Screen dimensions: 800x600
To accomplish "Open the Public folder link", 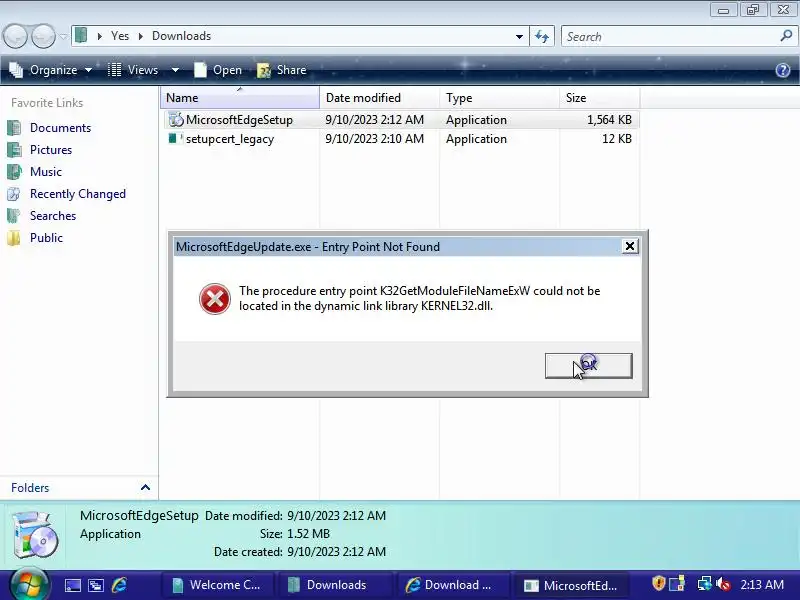I will (46, 237).
